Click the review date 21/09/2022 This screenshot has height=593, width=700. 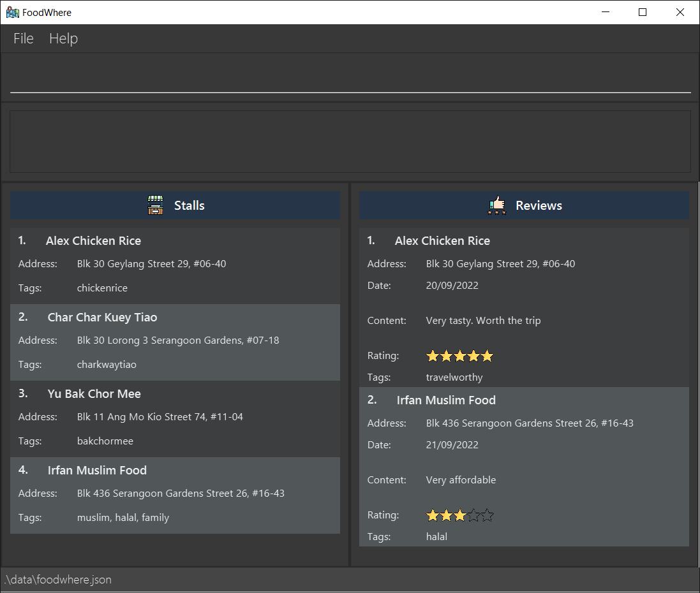click(452, 445)
